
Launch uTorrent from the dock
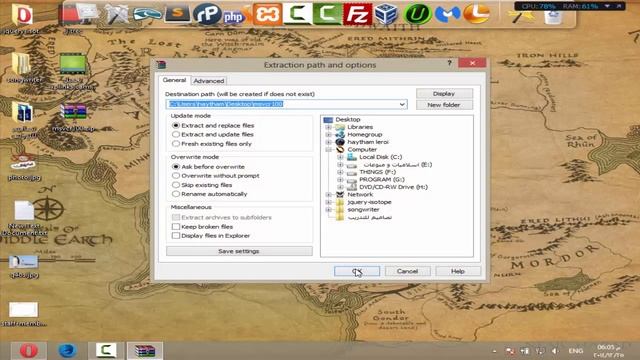click(417, 14)
